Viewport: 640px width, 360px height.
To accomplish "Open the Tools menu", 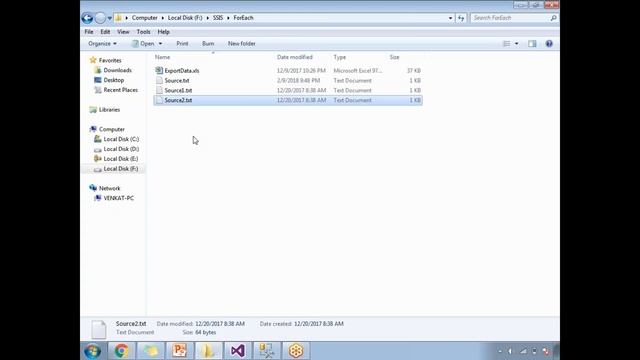I will 143,32.
